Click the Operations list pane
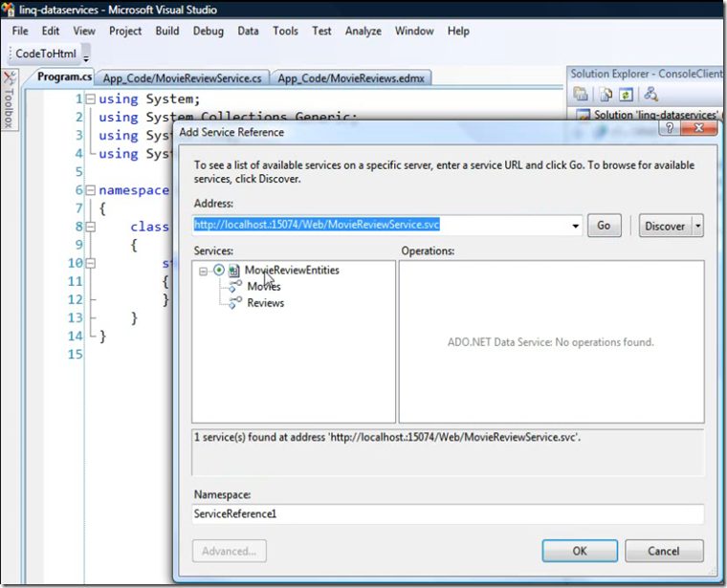This screenshot has height=588, width=727. coord(552,342)
